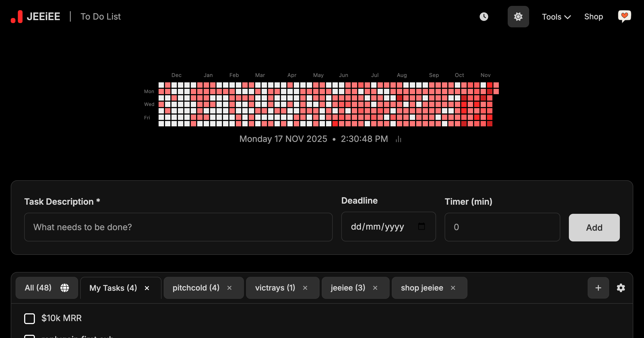Switch to the pitchcold (4) tab
This screenshot has width=644, height=338.
pos(196,288)
